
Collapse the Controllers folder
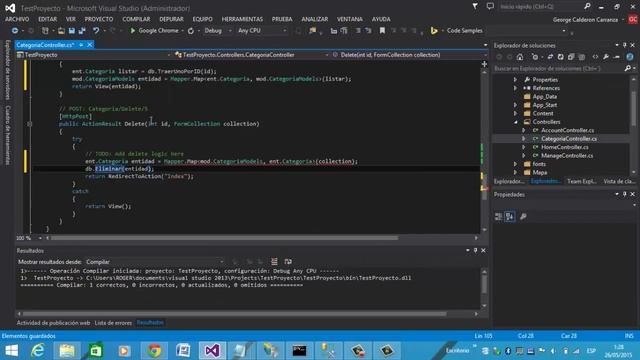(x=516, y=122)
